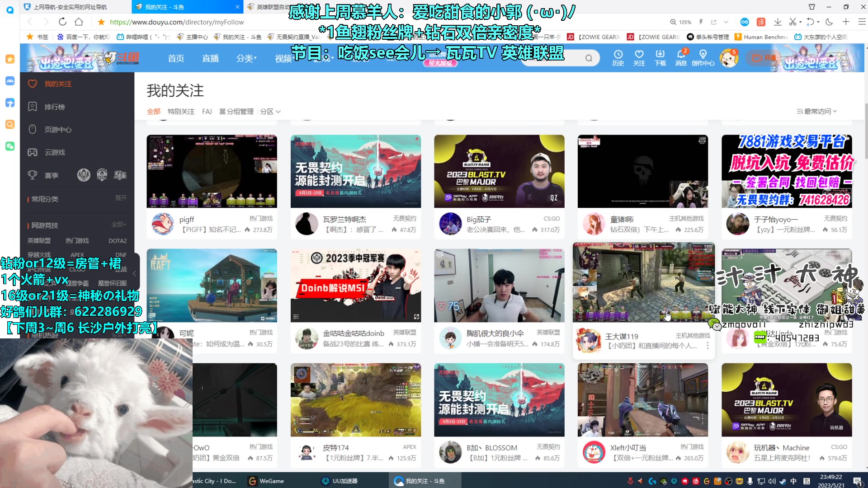The height and width of the screenshot is (488, 868).
Task: Open 开播 start streaming button
Action: coord(764,58)
